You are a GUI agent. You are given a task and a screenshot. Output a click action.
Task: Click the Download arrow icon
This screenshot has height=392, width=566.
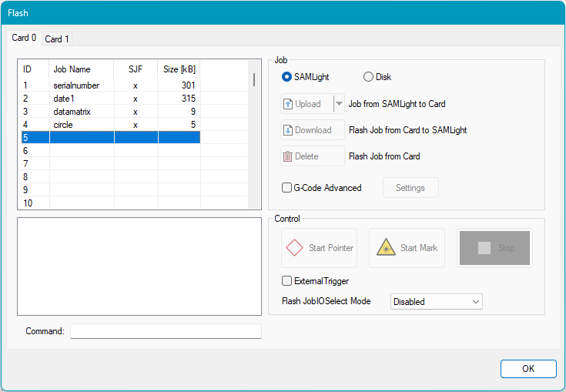pos(288,130)
